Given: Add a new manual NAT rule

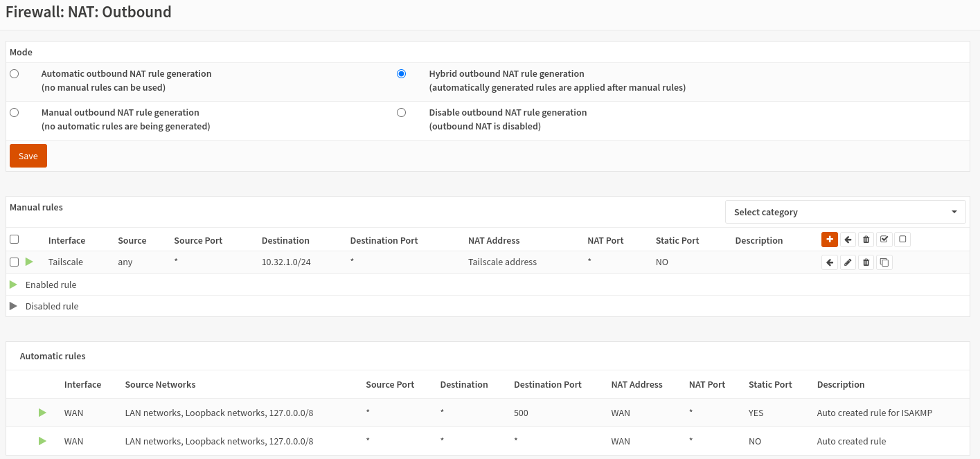Looking at the screenshot, I should pyautogui.click(x=829, y=240).
